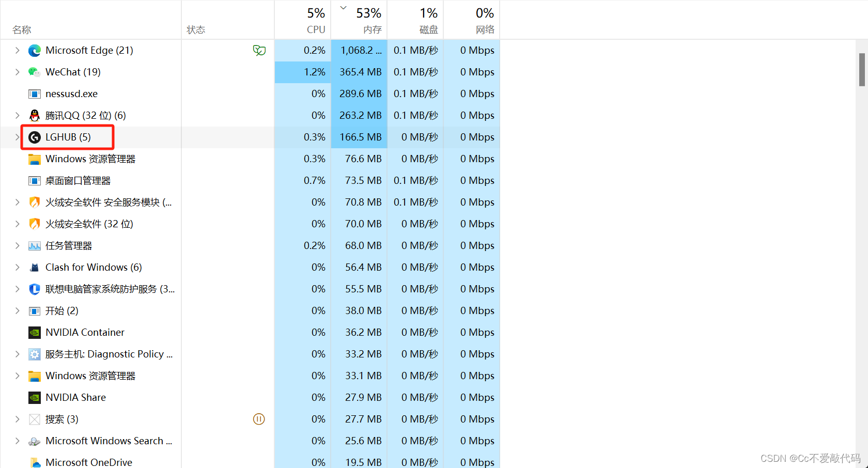Viewport: 868px width, 468px height.
Task: Click the Tencent QQ penguin icon
Action: coord(35,116)
